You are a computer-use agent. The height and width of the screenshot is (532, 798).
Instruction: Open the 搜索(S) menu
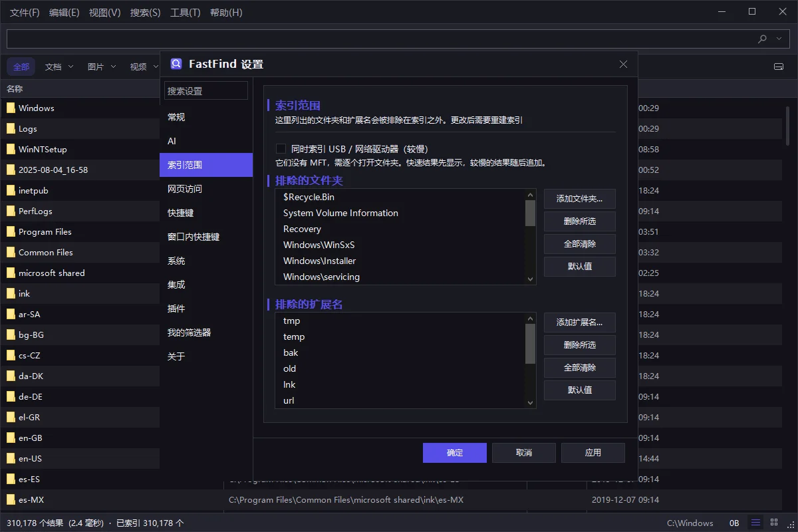coord(145,13)
